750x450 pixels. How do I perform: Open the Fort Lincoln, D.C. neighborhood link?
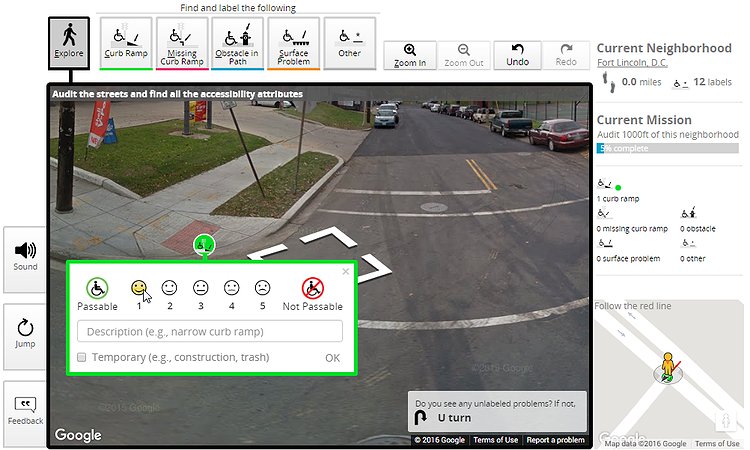[x=632, y=63]
